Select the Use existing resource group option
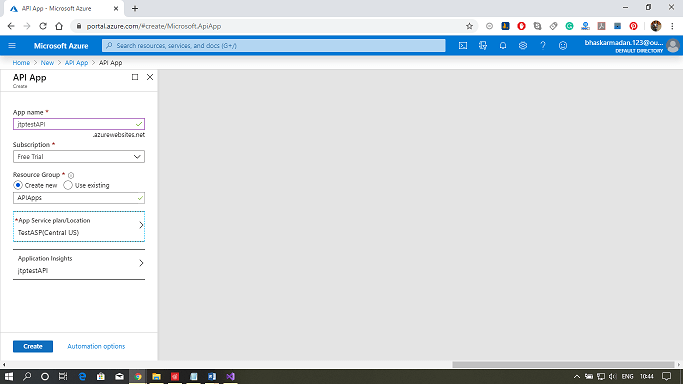The width and height of the screenshot is (683, 384). tap(68, 185)
